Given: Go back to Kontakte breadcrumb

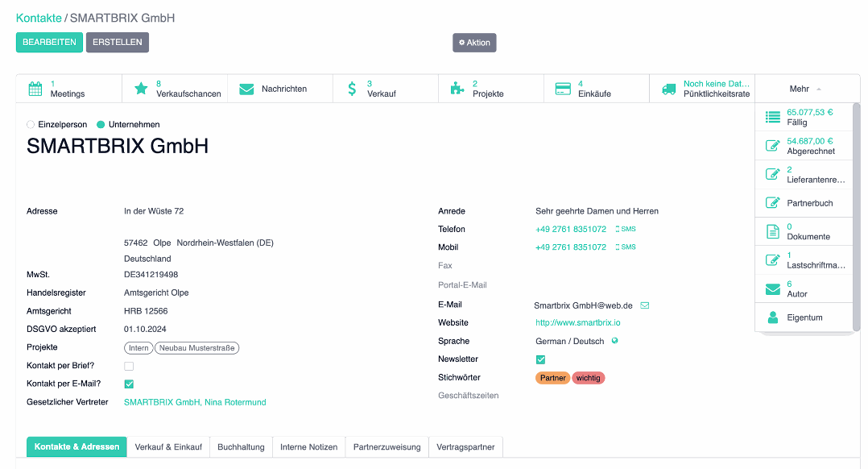Looking at the screenshot, I should click(x=39, y=18).
